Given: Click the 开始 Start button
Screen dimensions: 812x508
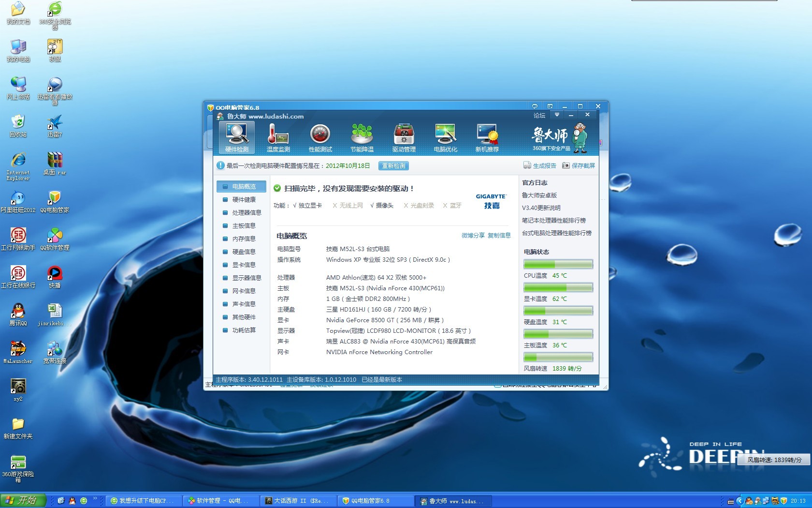Looking at the screenshot, I should [x=23, y=501].
